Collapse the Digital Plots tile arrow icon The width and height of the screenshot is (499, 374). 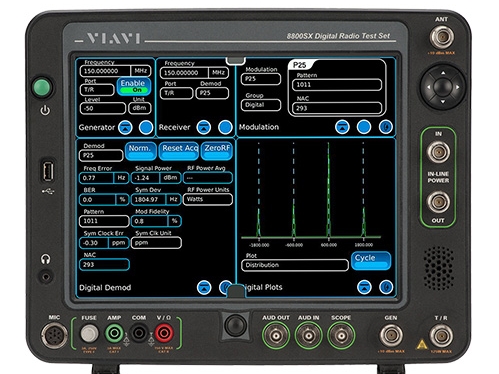(x=364, y=287)
